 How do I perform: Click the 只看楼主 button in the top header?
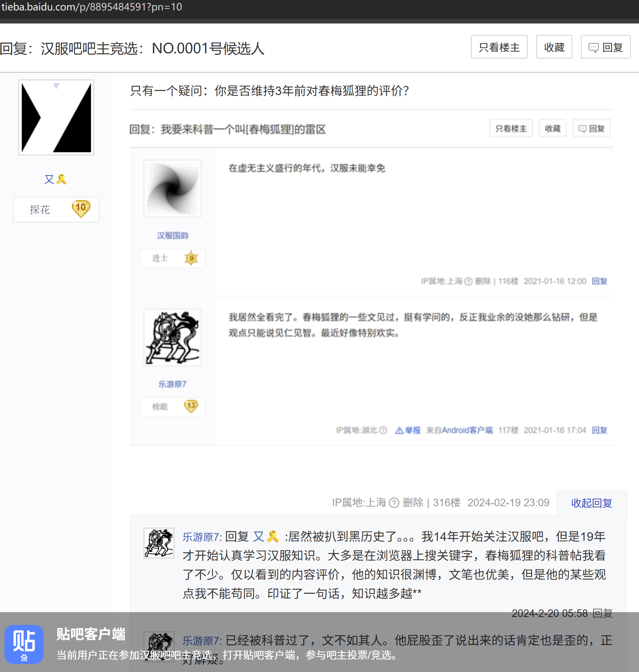[499, 47]
